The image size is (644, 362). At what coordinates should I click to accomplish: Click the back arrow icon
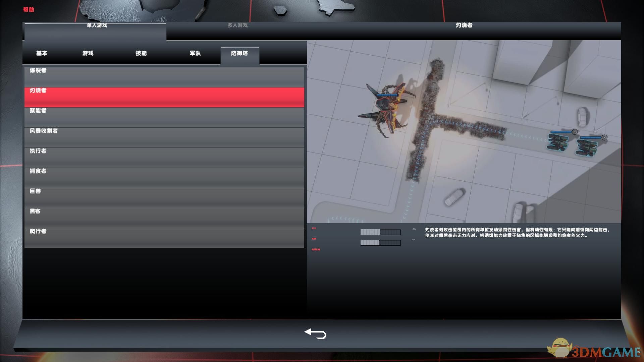coord(315,334)
